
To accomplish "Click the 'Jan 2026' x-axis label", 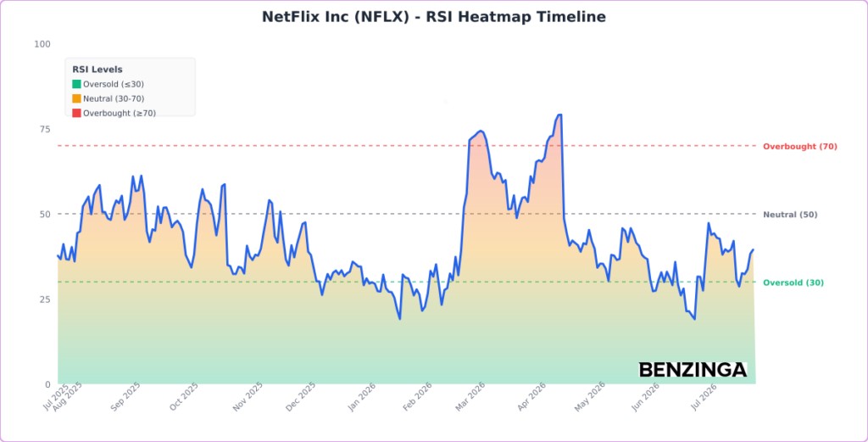I will 362,396.
